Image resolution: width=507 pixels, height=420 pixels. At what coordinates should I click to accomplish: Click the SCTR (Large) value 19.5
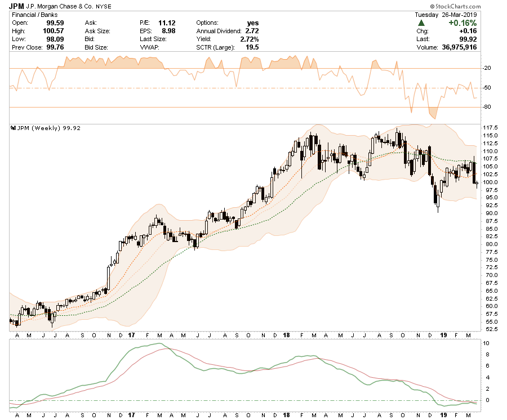[x=252, y=47]
